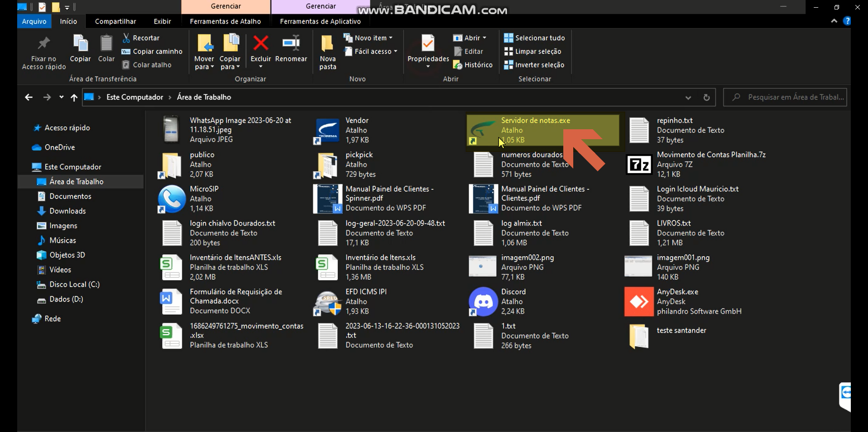Expand address bar history dropdown
The height and width of the screenshot is (432, 868).
688,98
